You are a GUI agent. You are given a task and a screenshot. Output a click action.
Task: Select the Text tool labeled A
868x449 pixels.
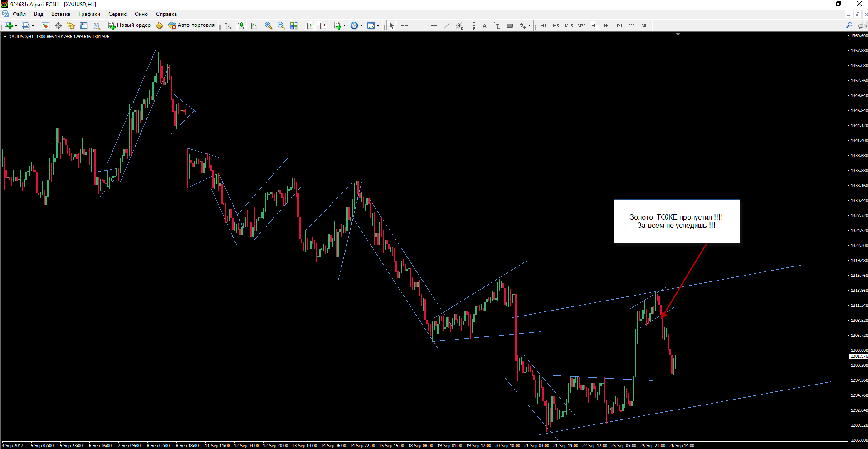coord(484,25)
